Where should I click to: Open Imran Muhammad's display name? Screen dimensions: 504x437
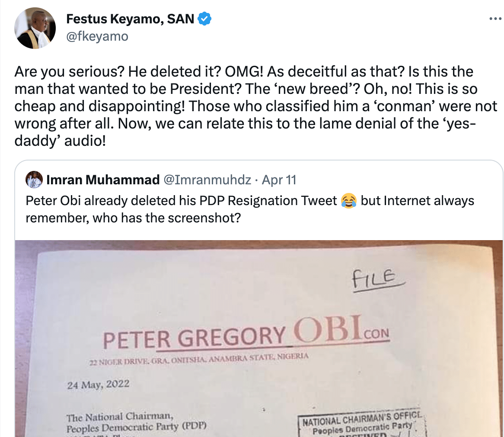(x=103, y=180)
